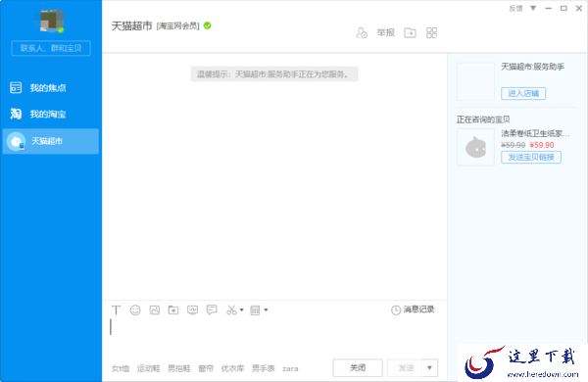Open the title bar dropdown arrow menu

(x=533, y=8)
